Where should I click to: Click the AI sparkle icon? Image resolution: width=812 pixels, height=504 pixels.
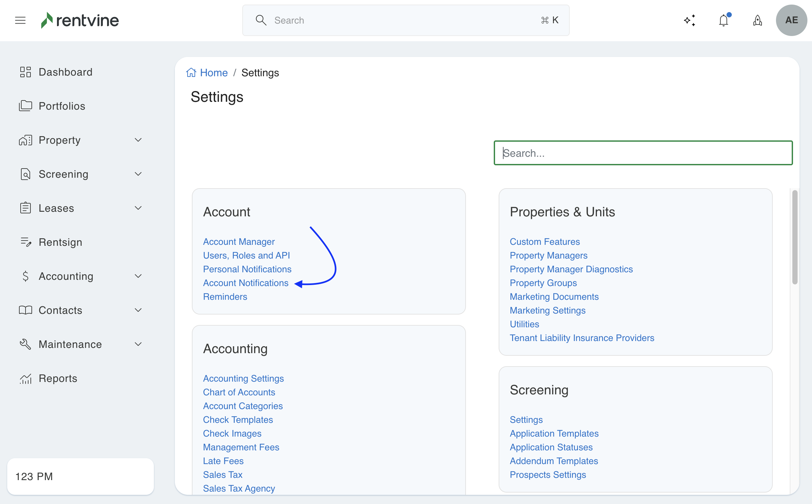click(690, 20)
